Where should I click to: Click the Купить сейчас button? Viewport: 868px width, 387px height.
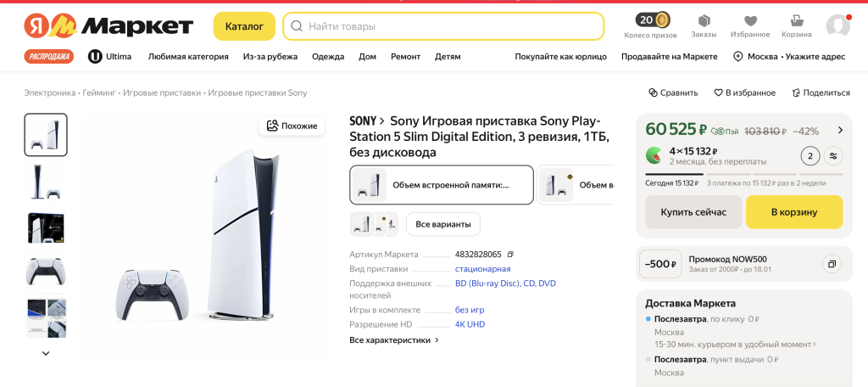(693, 212)
